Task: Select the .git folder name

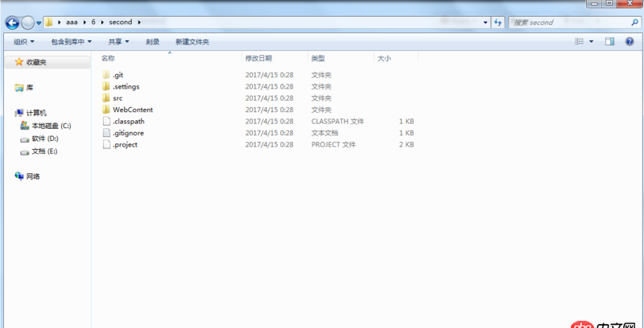Action: click(x=118, y=75)
